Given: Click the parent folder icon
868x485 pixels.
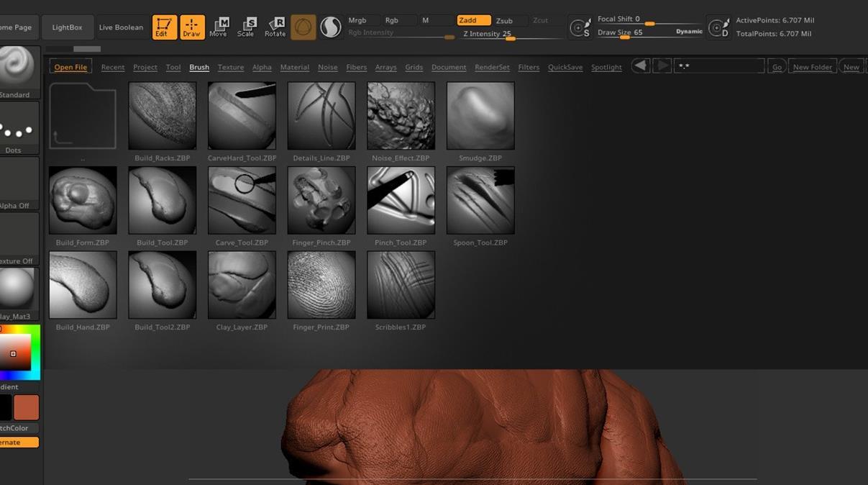Looking at the screenshot, I should (x=83, y=117).
